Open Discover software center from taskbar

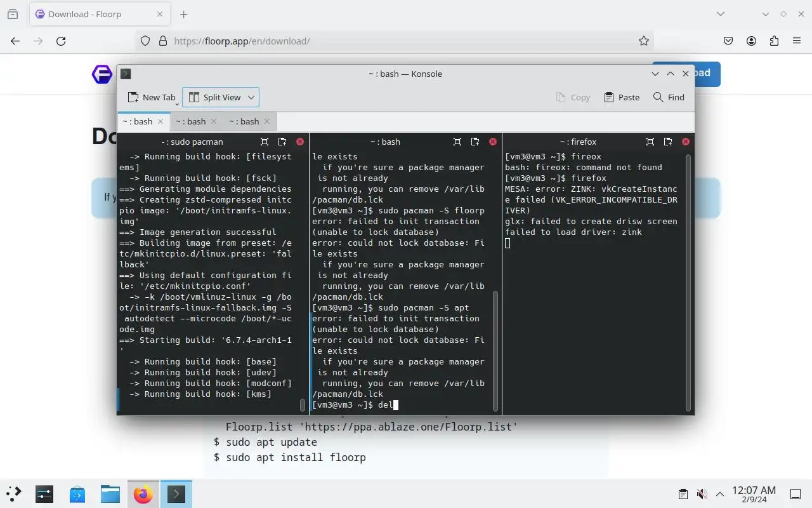(x=77, y=493)
